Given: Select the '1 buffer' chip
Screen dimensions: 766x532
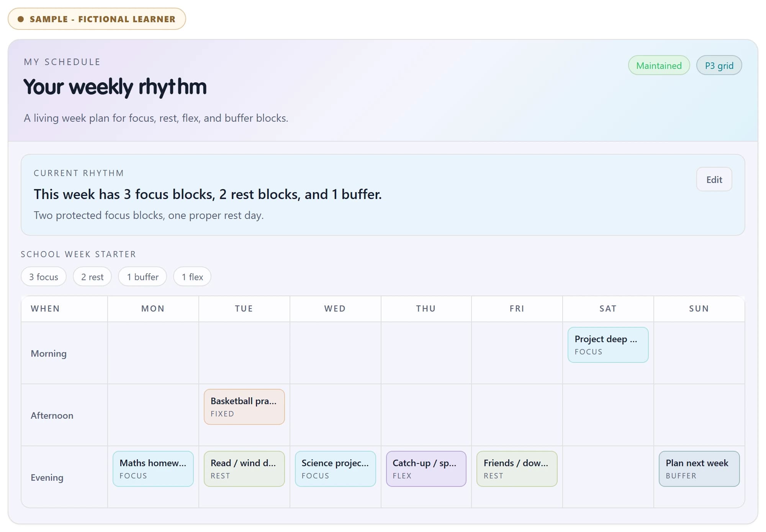Looking at the screenshot, I should (142, 277).
